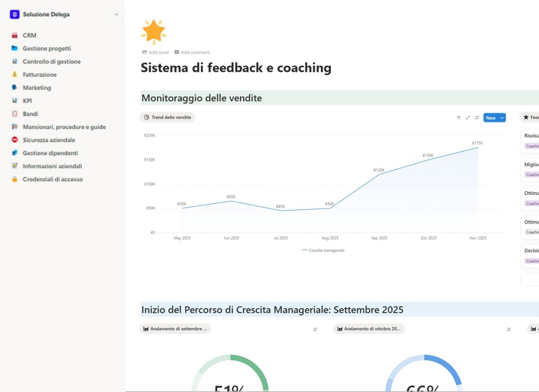Image resolution: width=539 pixels, height=392 pixels.
Task: Click Add comment below the page icon
Action: [192, 52]
